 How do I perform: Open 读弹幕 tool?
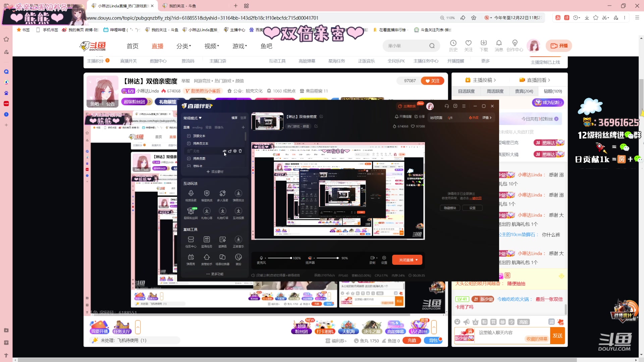click(x=222, y=242)
